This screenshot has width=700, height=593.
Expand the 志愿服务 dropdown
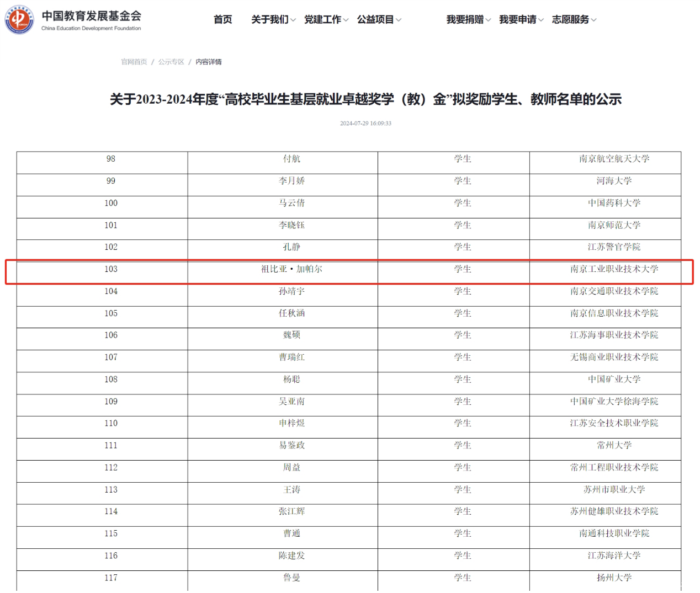pyautogui.click(x=570, y=19)
